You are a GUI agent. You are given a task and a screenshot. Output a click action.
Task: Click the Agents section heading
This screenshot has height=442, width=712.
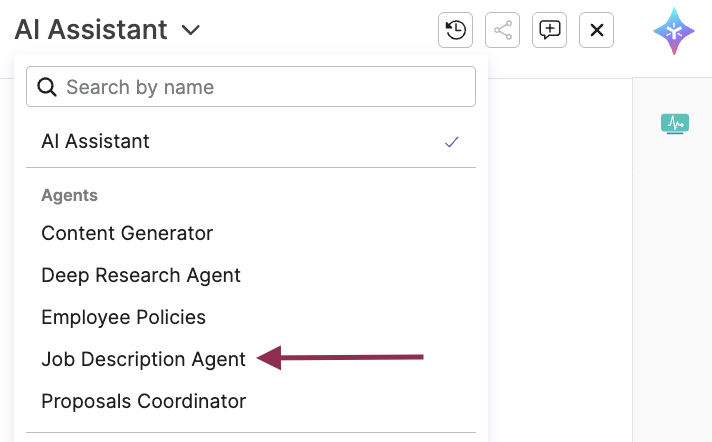pos(69,195)
